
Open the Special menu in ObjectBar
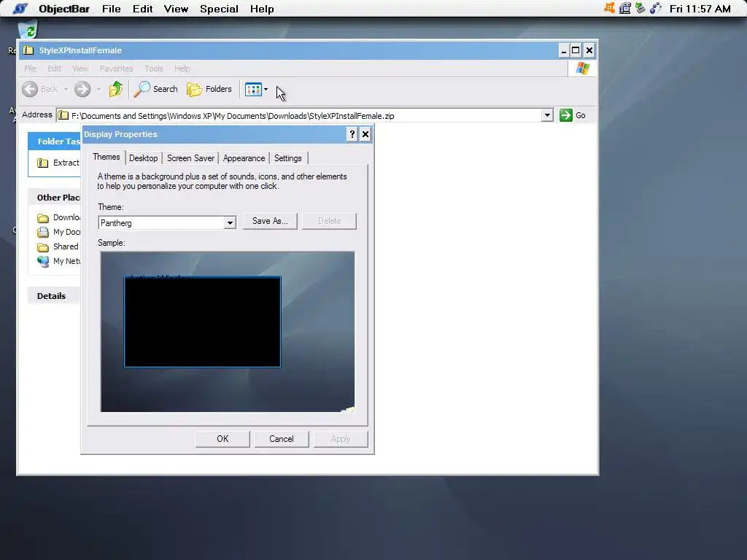coord(219,9)
